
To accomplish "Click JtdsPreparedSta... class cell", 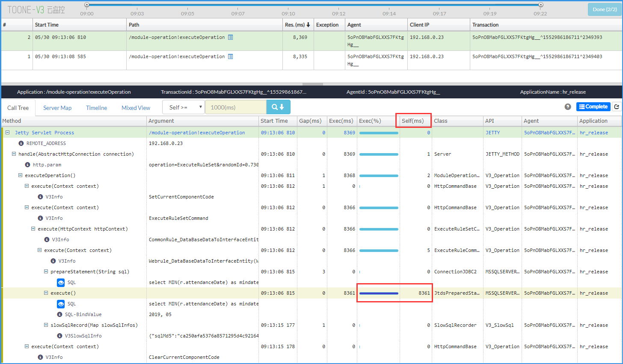I will (457, 293).
